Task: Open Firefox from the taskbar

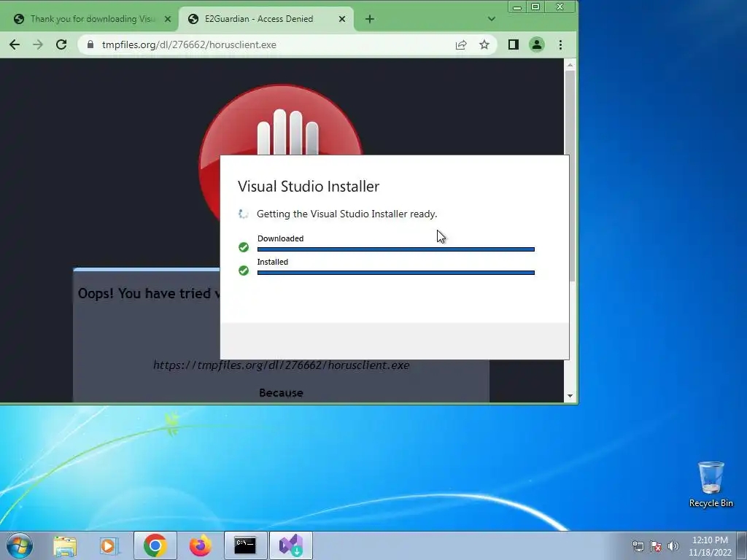Action: [x=200, y=545]
